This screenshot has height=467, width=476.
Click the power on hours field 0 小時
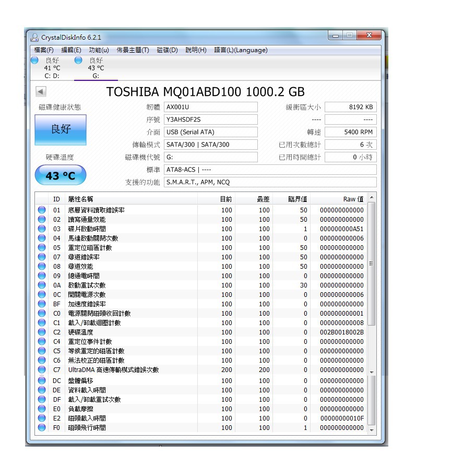351,157
